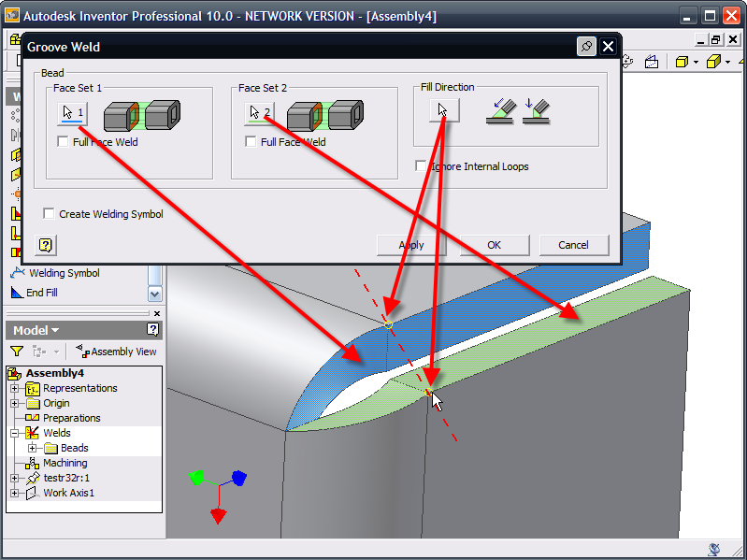Choose the End Fill tool
The width and height of the screenshot is (747, 560).
[x=34, y=293]
